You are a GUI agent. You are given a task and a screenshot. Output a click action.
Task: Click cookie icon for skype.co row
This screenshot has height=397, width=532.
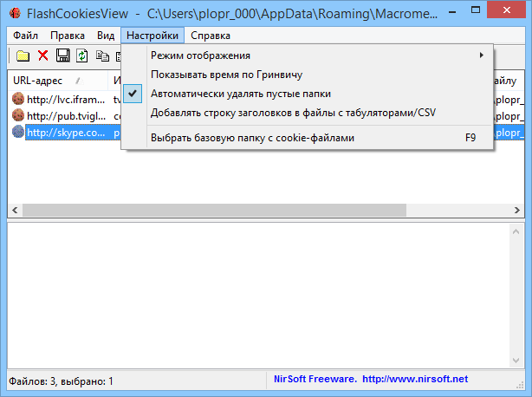pyautogui.click(x=18, y=132)
